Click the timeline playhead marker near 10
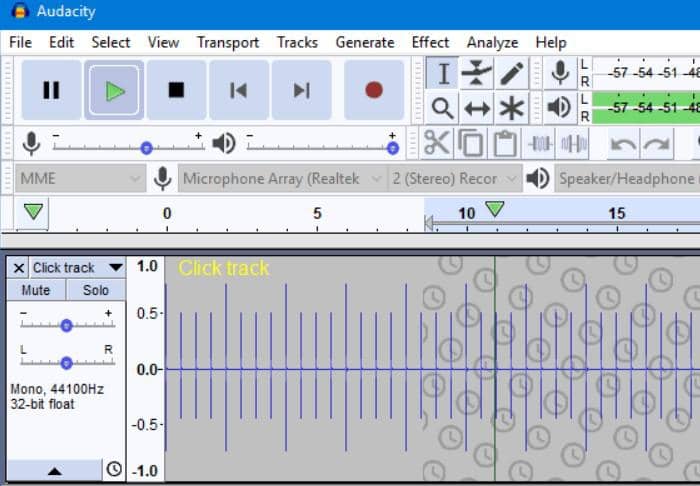700x486 pixels. pyautogui.click(x=495, y=208)
